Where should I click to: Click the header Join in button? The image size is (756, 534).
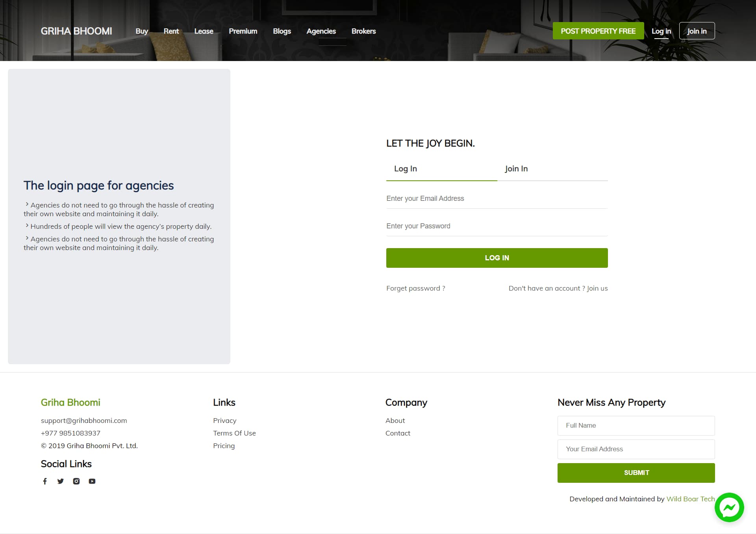697,31
